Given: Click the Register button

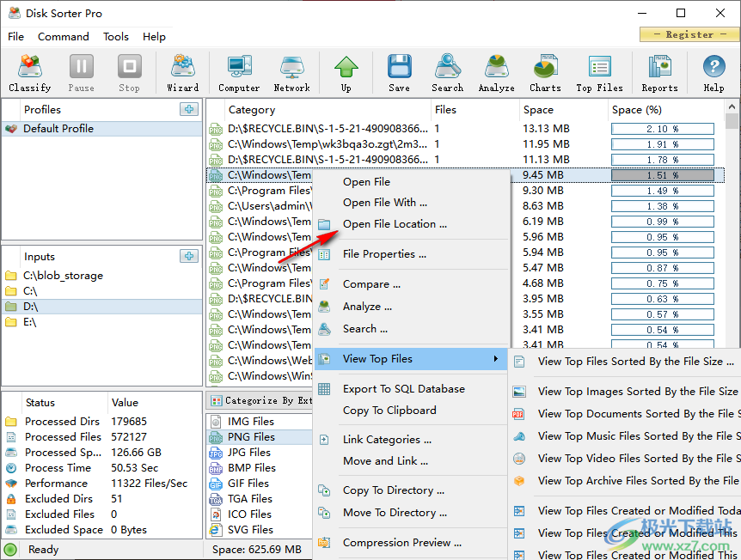Looking at the screenshot, I should [x=689, y=34].
